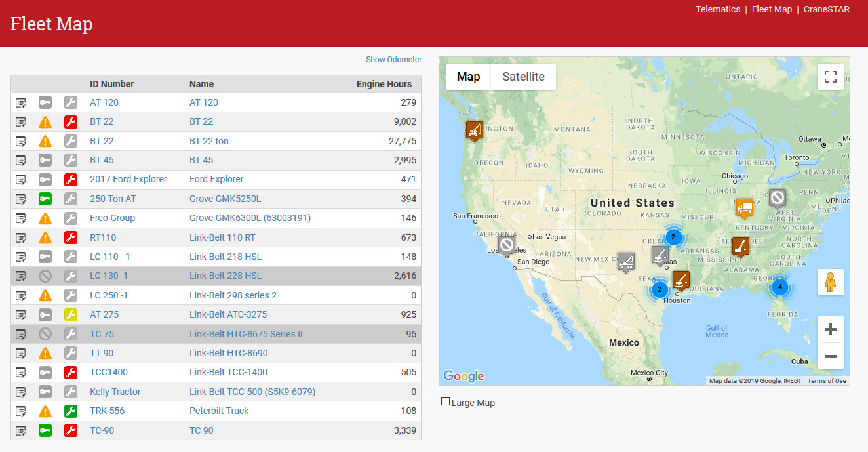Click the Engine Hours column header

[x=384, y=84]
